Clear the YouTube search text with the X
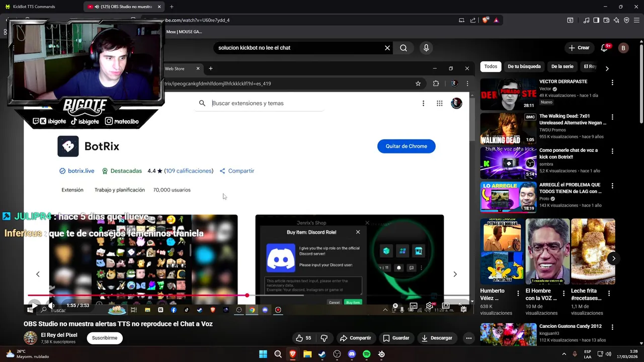The width and height of the screenshot is (644, 362). pos(387,48)
